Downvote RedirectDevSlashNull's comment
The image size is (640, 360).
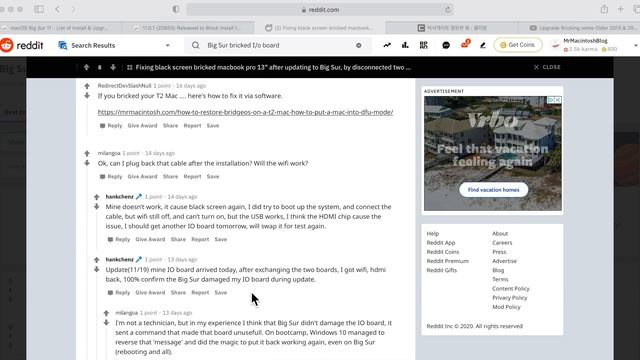tap(87, 96)
